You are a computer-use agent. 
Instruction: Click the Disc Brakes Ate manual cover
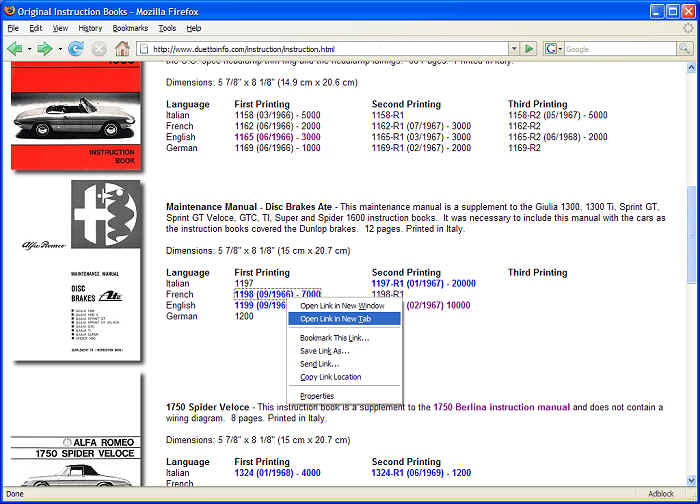coord(77,270)
